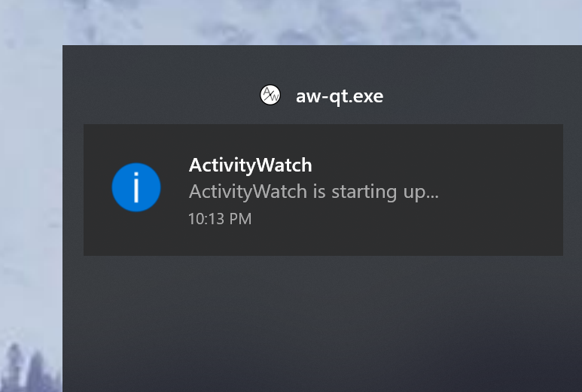The height and width of the screenshot is (392, 582).
Task: Click the tree silhouettes on the desktop wallpaper
Action: click(x=26, y=367)
